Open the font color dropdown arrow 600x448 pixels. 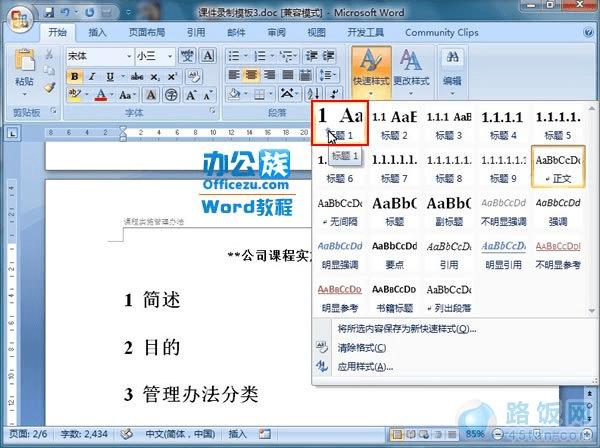click(x=112, y=94)
